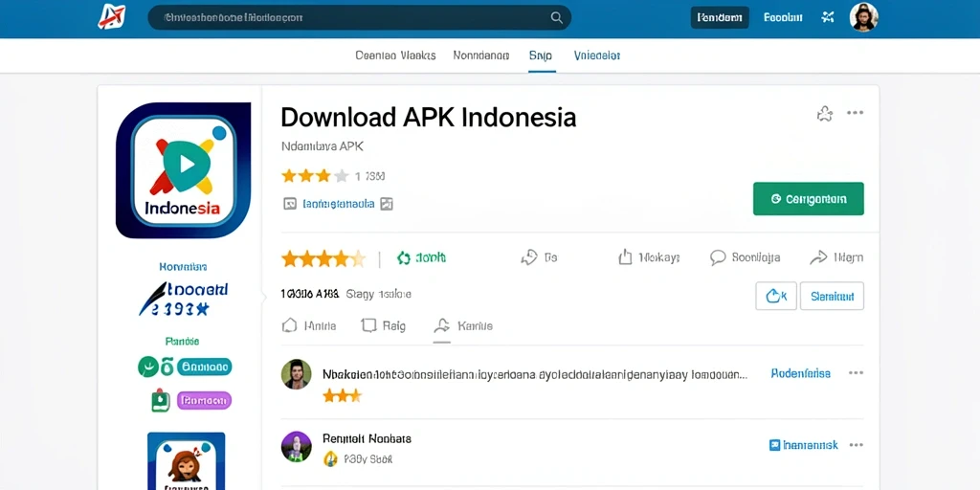
Task: Click the green refresh icon
Action: 404,257
